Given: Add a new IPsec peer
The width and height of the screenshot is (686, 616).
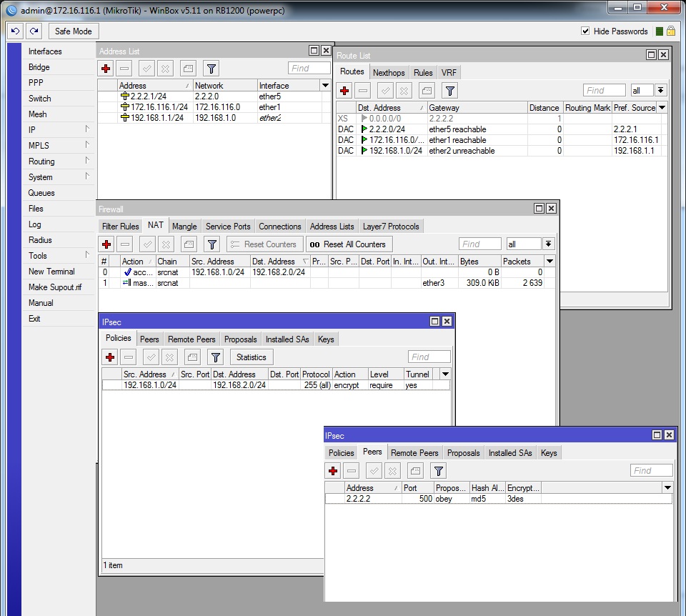Looking at the screenshot, I should (x=332, y=470).
